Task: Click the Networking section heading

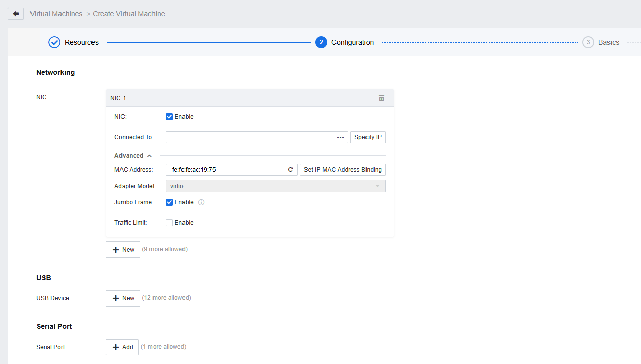Action: [x=55, y=72]
